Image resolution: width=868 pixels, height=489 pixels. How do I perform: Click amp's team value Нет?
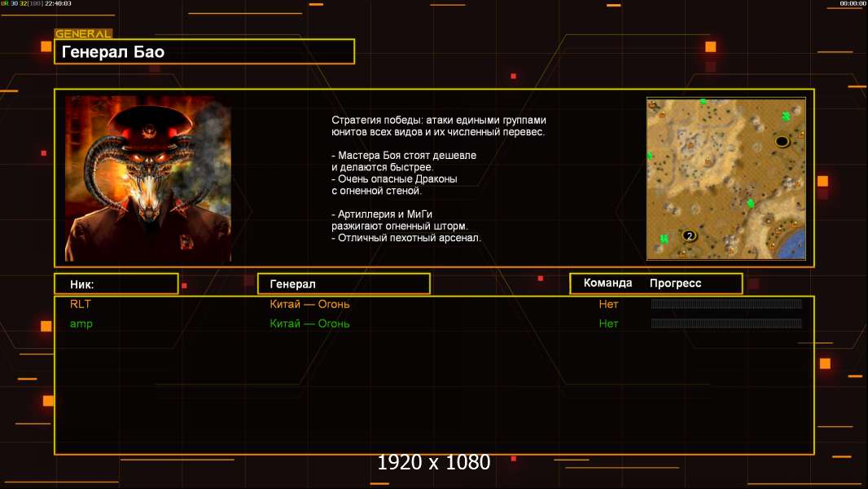608,324
